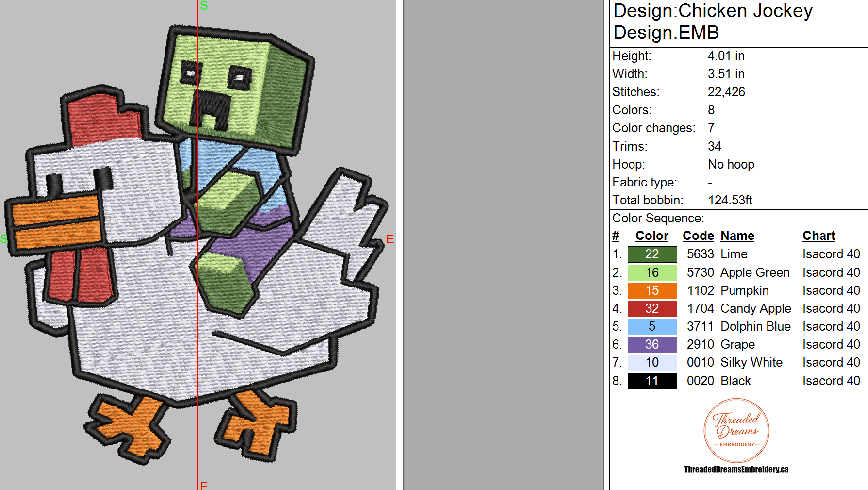Click the # column header
This screenshot has height=490, width=868.
point(616,236)
